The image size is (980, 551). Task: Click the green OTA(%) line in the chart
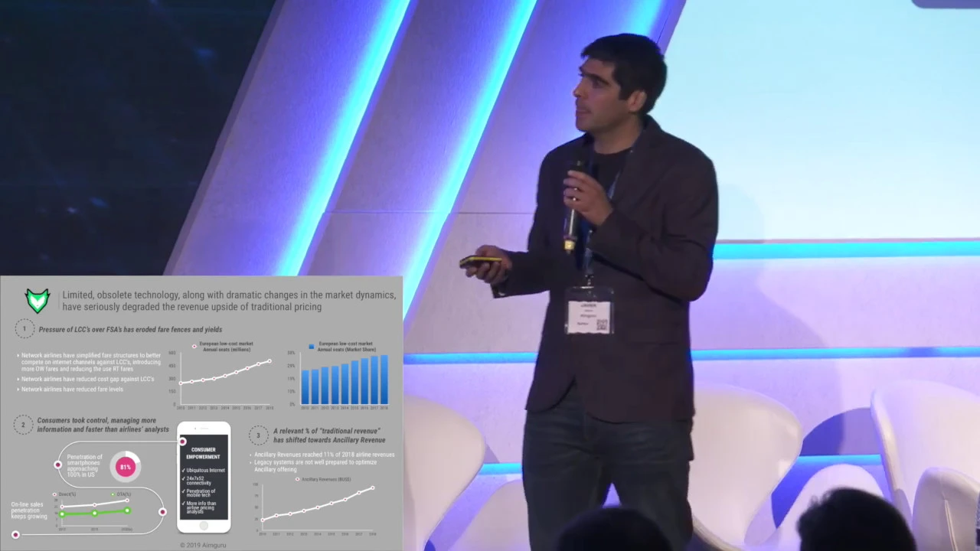click(94, 513)
